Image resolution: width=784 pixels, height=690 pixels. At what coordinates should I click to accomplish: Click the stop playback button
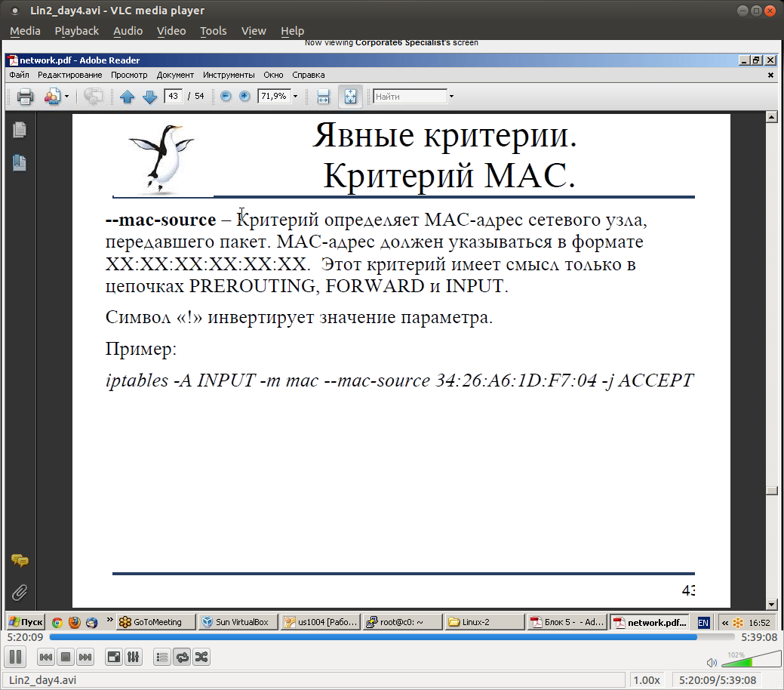click(66, 658)
